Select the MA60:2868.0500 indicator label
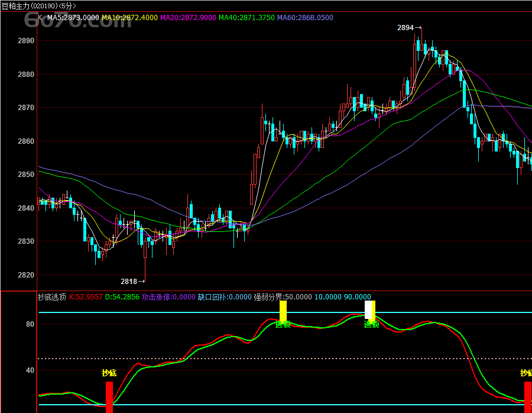This screenshot has width=532, height=413. 305,18
